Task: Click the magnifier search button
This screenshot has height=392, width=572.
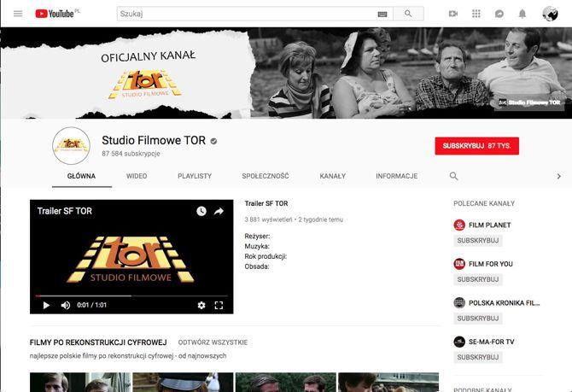Action: [408, 14]
